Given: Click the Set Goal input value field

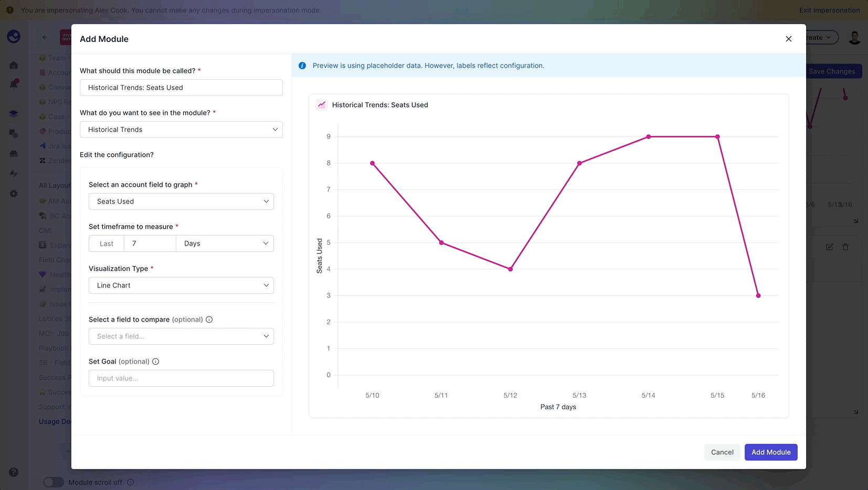Looking at the screenshot, I should tap(181, 378).
